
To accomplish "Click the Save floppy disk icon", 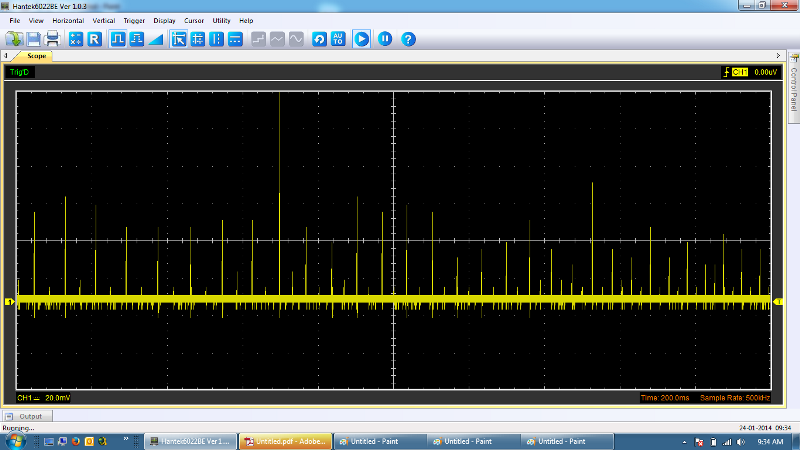I will (34, 39).
